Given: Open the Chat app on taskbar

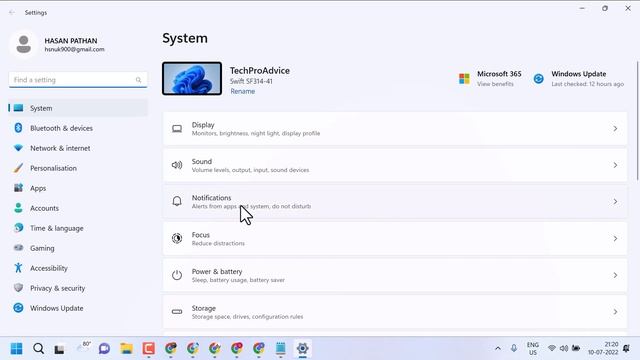Looking at the screenshot, I should (104, 349).
